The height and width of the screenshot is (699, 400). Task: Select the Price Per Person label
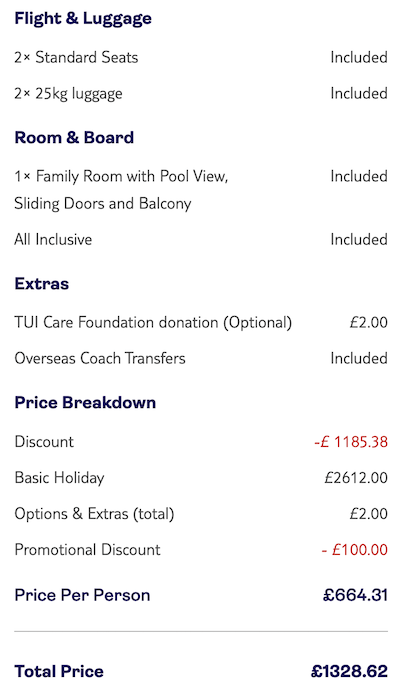(x=82, y=595)
